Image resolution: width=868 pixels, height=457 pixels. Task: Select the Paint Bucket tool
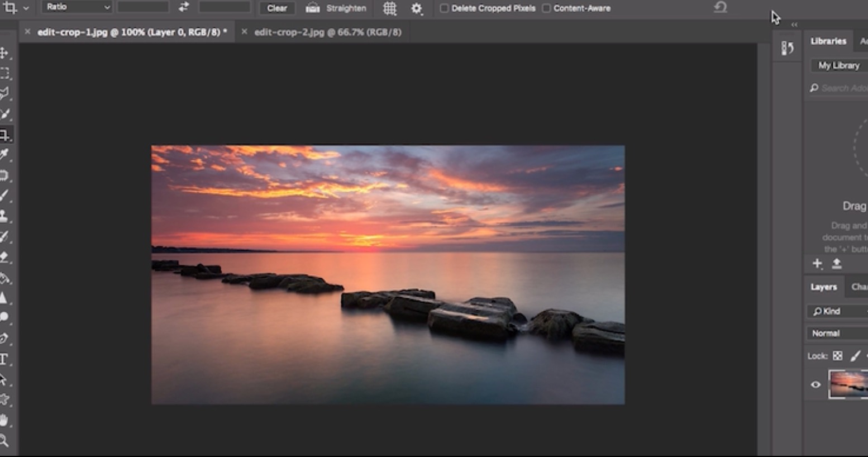click(4, 277)
